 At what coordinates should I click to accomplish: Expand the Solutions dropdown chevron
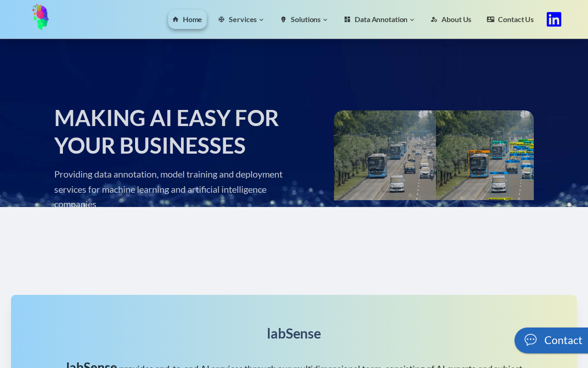click(x=325, y=20)
